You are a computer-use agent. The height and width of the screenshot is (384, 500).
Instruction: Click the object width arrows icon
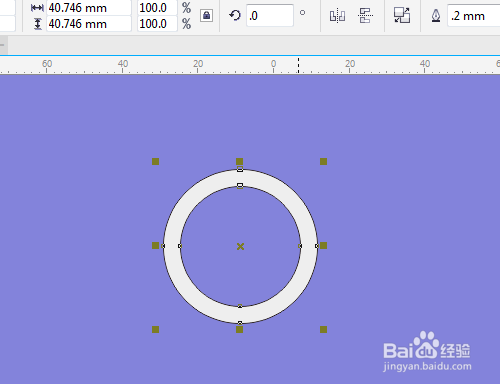click(x=37, y=8)
